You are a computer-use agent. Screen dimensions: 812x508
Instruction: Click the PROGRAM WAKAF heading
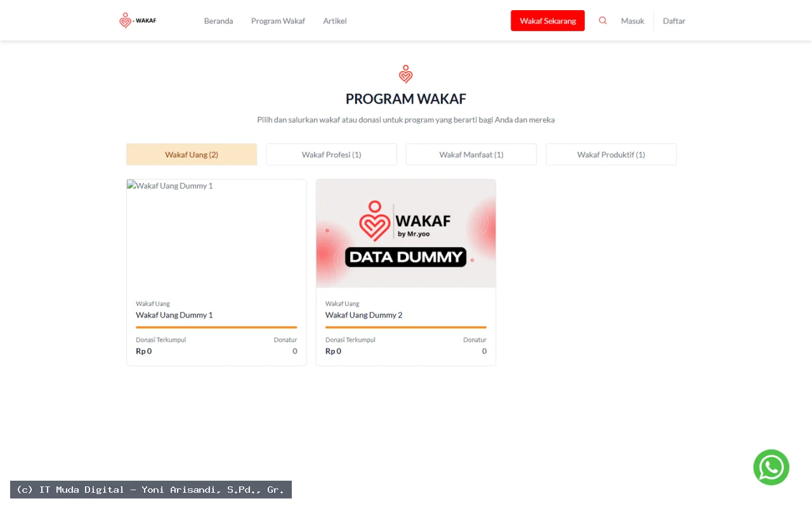point(406,99)
